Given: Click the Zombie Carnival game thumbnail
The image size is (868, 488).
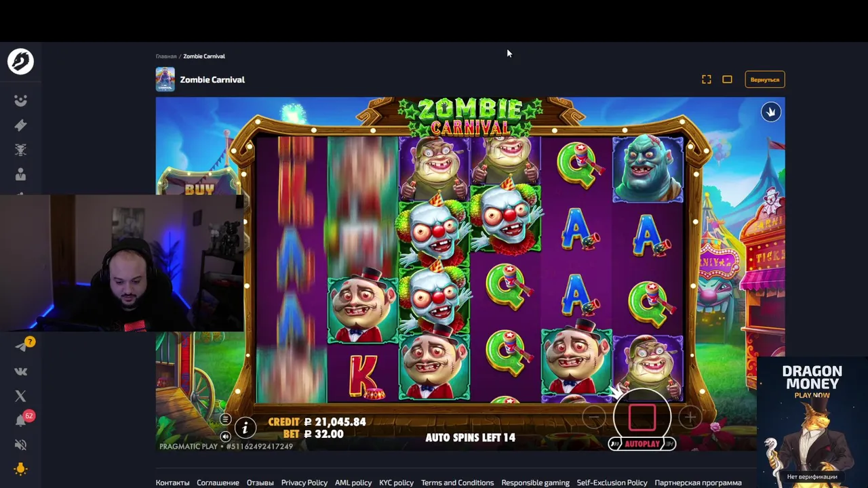Looking at the screenshot, I should pos(165,79).
